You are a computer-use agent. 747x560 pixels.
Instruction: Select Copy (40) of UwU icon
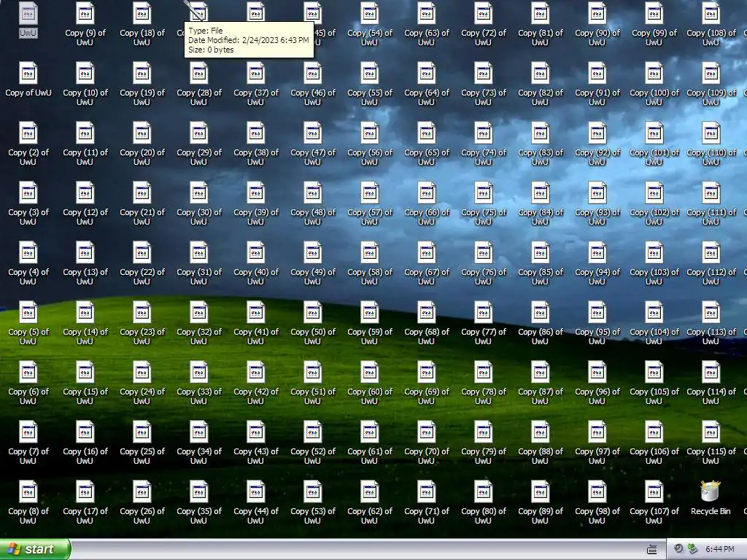tap(256, 252)
